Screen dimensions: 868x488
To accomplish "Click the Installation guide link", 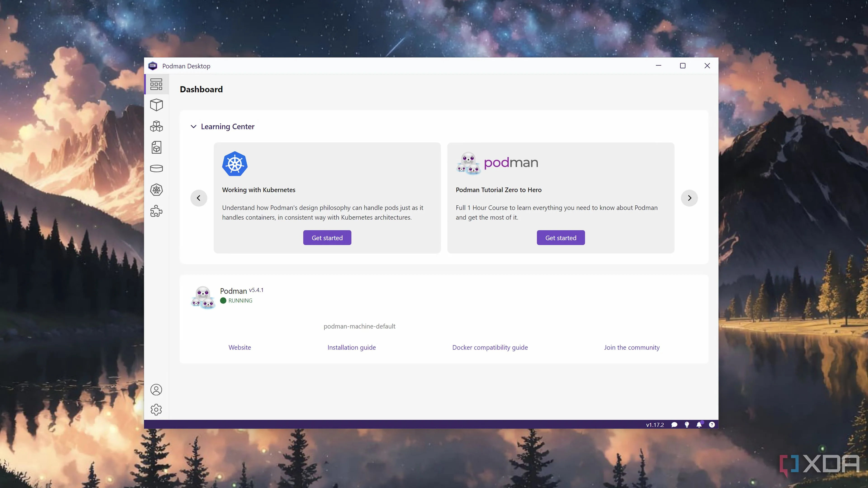I will click(x=351, y=347).
